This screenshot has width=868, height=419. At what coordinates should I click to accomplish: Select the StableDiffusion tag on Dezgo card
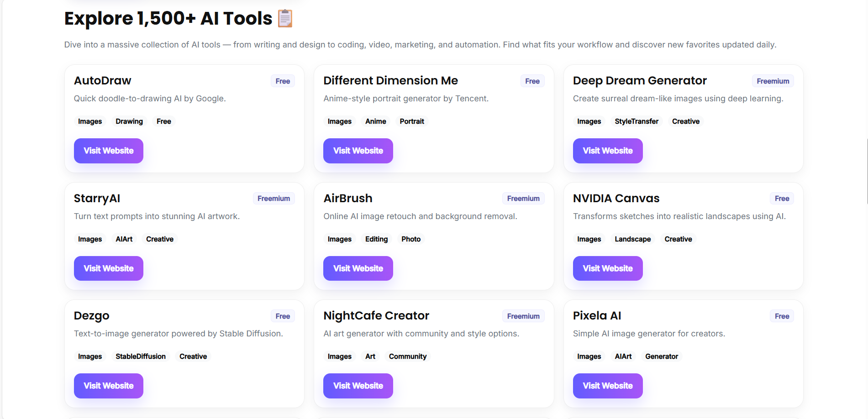(x=141, y=356)
